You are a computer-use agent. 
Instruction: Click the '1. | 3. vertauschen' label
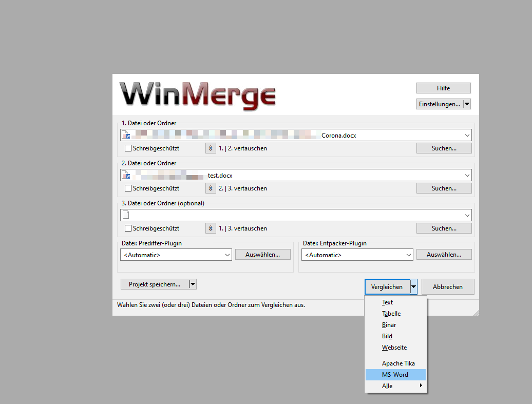tap(243, 228)
